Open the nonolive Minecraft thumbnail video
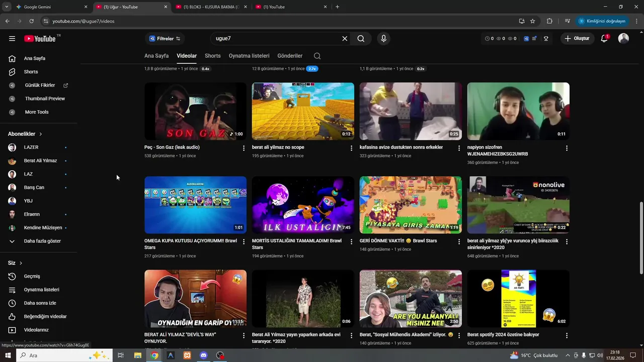 [x=518, y=205]
